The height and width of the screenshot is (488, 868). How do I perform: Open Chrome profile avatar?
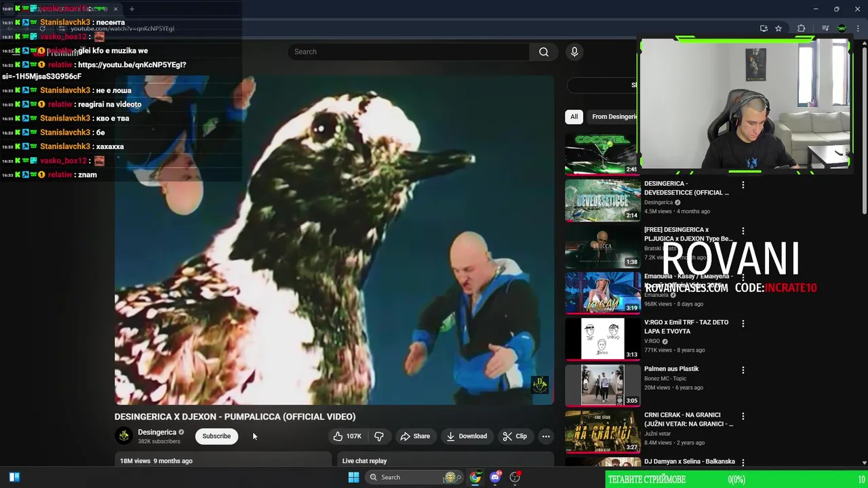842,28
